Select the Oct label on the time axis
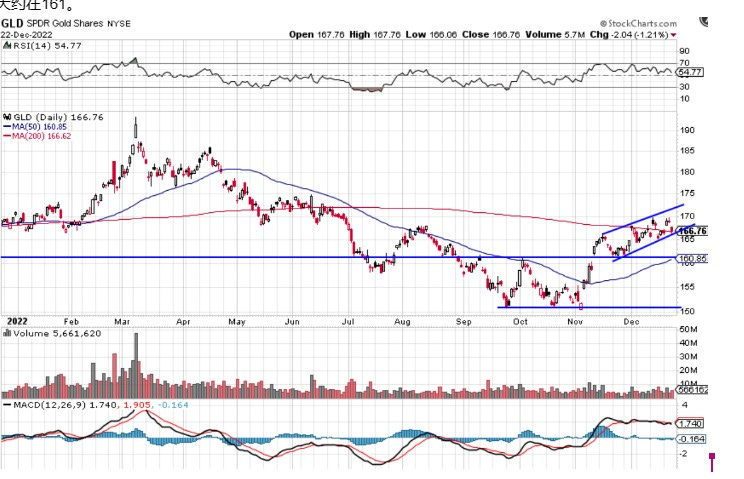This screenshot has height=479, width=744. [x=519, y=323]
